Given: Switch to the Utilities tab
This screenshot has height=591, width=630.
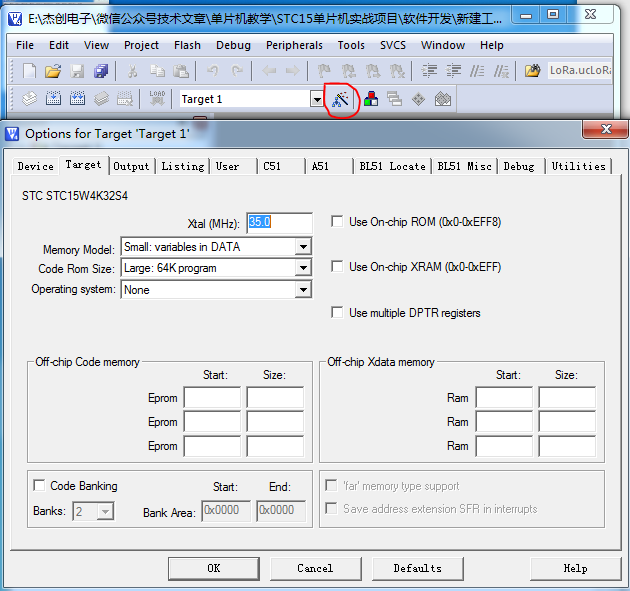Looking at the screenshot, I should click(x=578, y=166).
